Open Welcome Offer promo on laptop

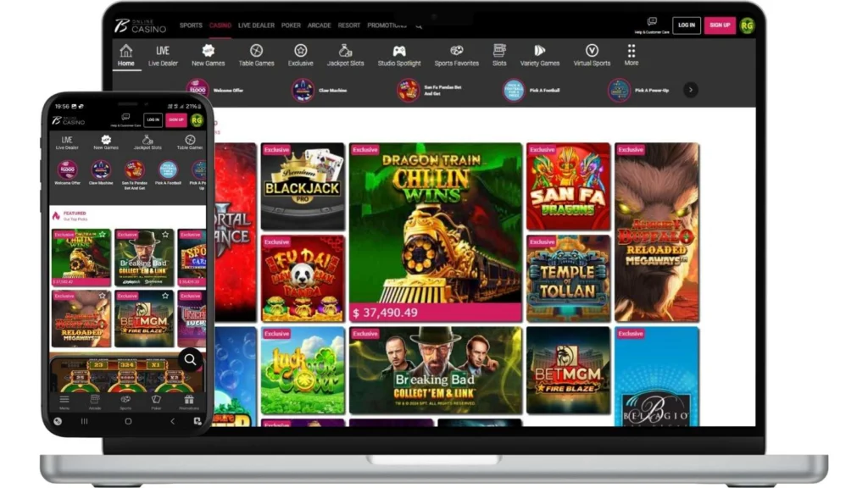(x=214, y=90)
